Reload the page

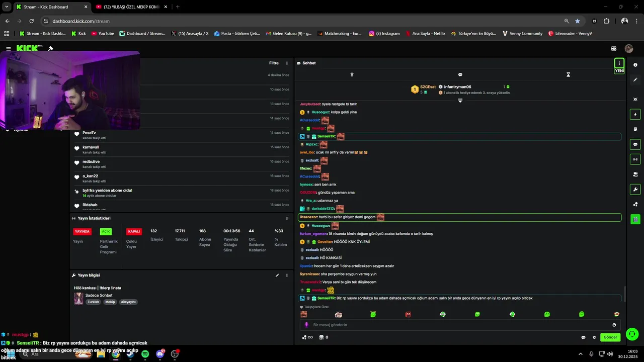tap(32, 21)
